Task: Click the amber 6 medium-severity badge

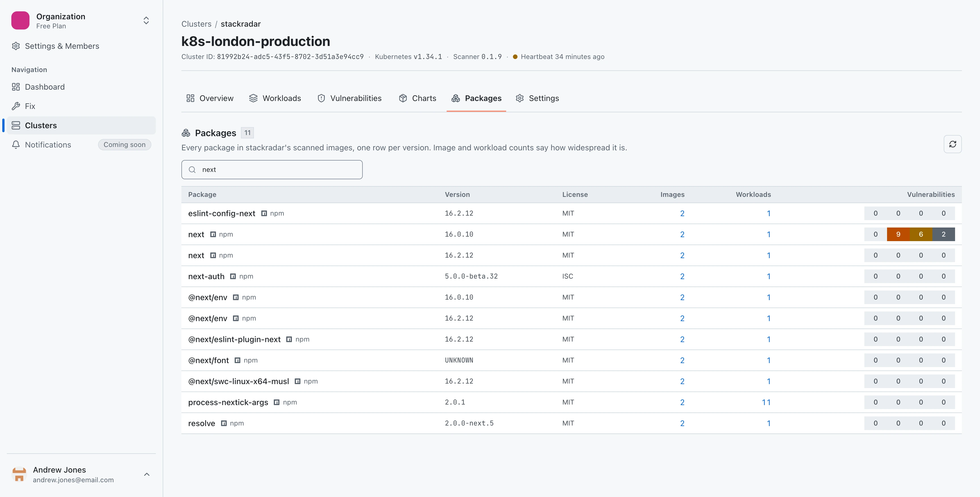Action: coord(921,234)
